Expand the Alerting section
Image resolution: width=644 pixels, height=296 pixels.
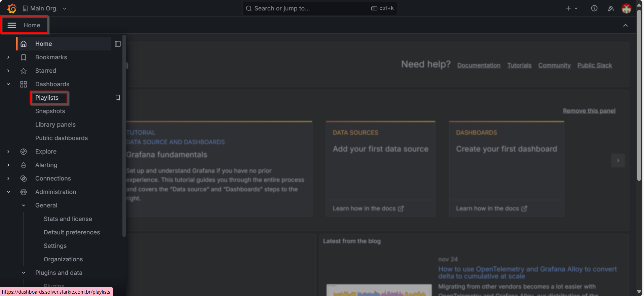tap(8, 165)
